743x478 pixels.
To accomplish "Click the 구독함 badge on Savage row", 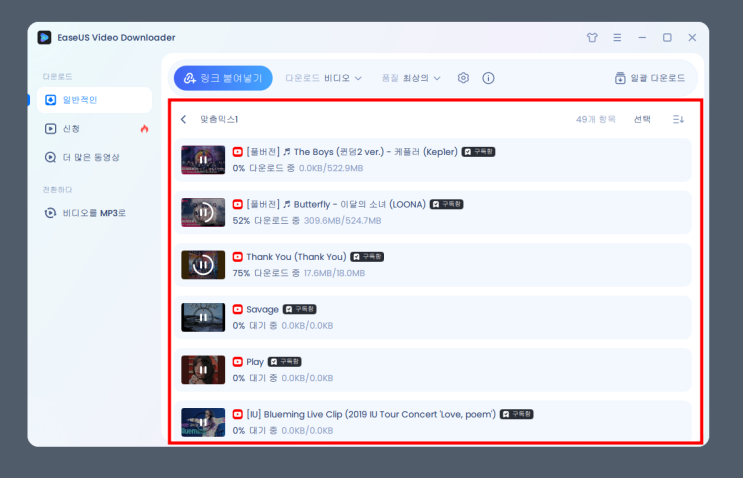I will (299, 309).
